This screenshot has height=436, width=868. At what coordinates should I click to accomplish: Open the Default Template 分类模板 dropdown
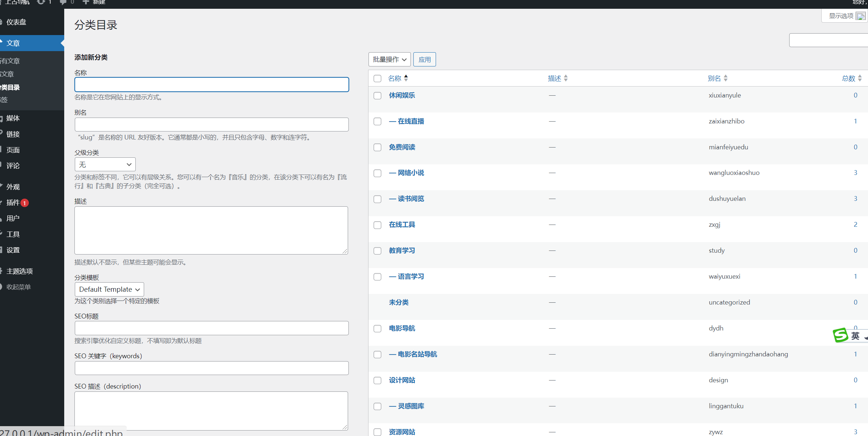coord(109,289)
